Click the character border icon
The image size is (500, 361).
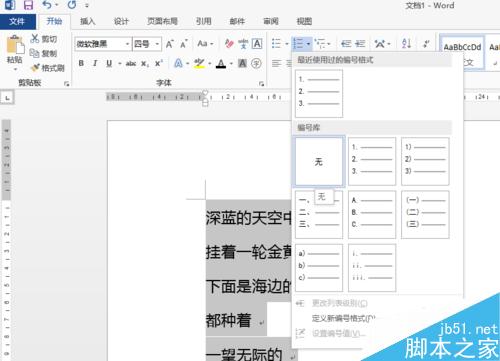tap(257, 44)
